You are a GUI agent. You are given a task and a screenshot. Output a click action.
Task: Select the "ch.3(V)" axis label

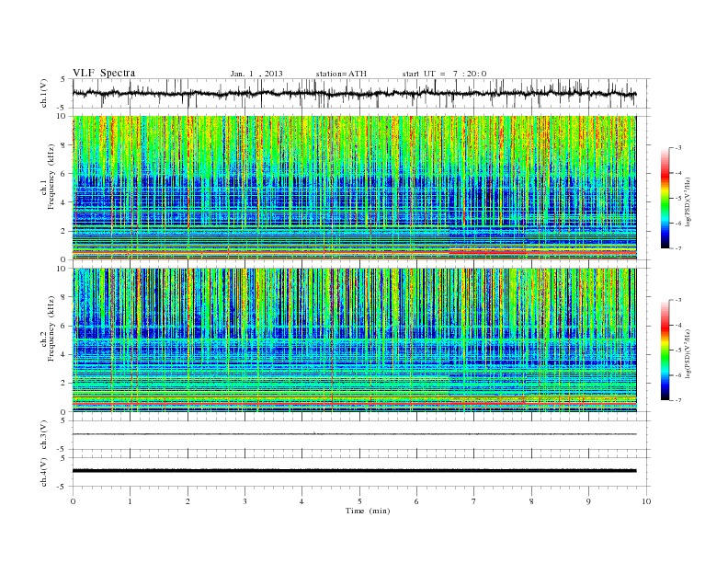click(43, 434)
